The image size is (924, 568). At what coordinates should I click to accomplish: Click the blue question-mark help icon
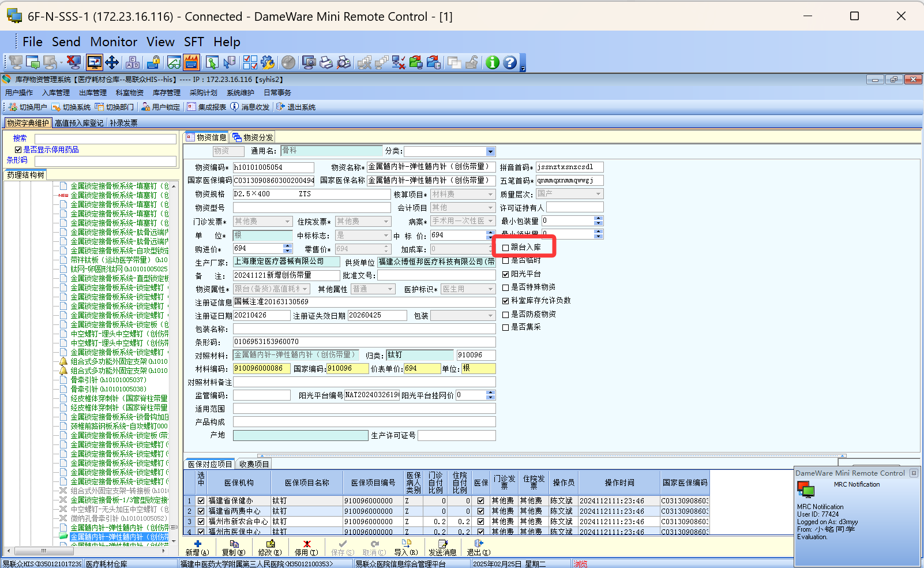[510, 62]
